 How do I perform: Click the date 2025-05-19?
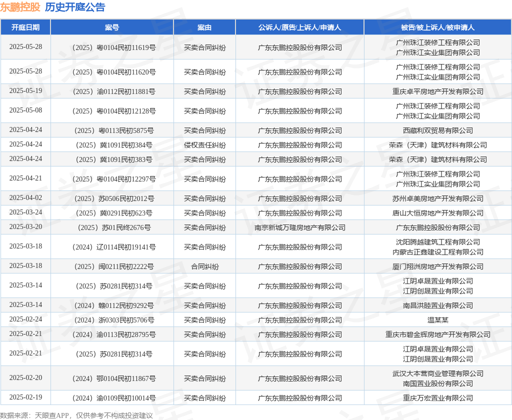coord(25,91)
